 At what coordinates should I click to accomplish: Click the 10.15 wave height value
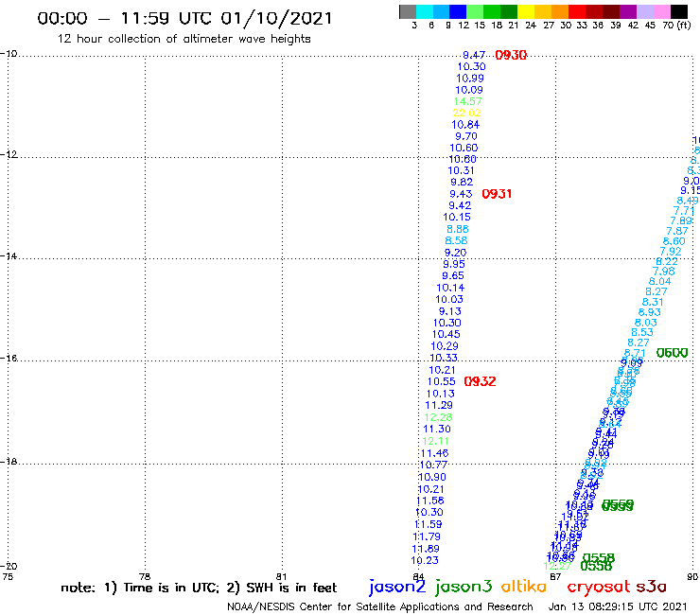[457, 217]
